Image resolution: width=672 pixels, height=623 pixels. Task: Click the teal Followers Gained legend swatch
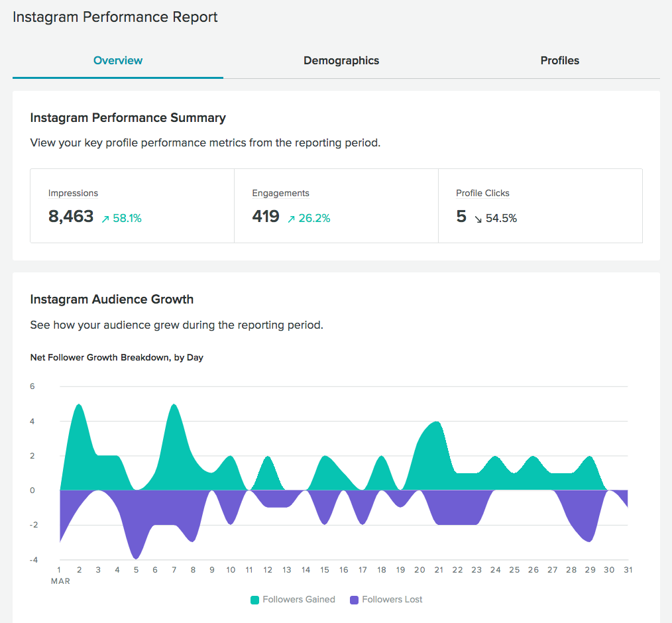pyautogui.click(x=254, y=600)
